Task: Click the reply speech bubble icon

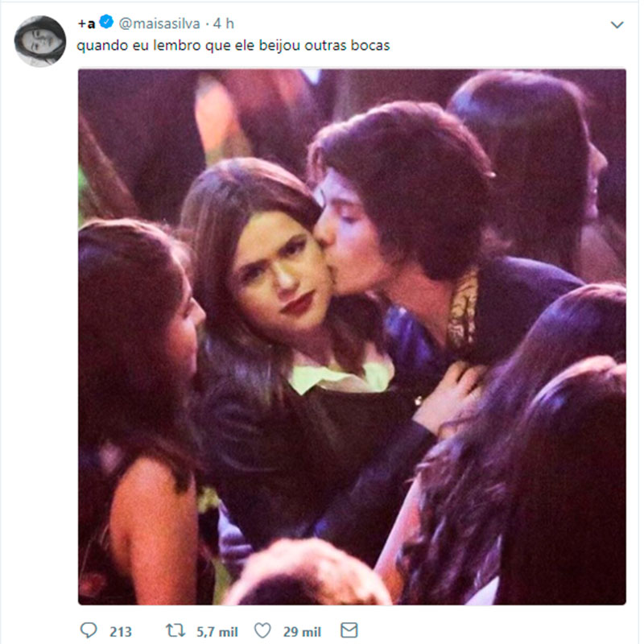Action: coord(89,630)
